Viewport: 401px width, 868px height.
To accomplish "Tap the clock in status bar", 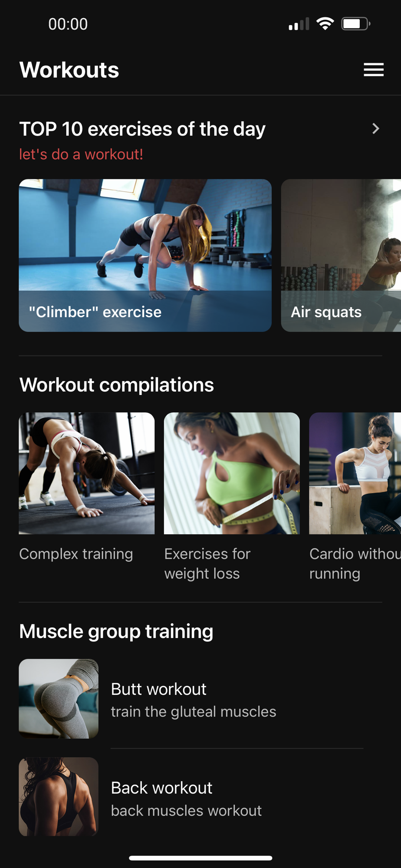I will pos(68,24).
